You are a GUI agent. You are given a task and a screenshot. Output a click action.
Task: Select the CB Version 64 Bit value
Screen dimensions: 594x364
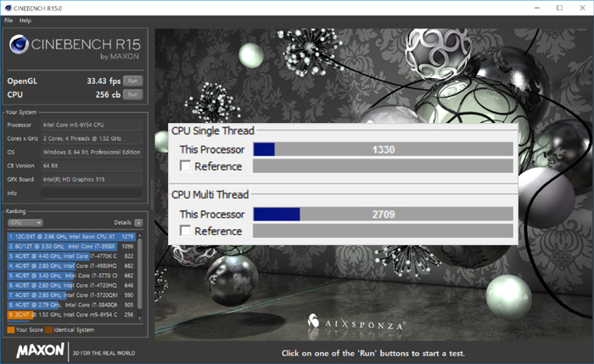tap(92, 166)
